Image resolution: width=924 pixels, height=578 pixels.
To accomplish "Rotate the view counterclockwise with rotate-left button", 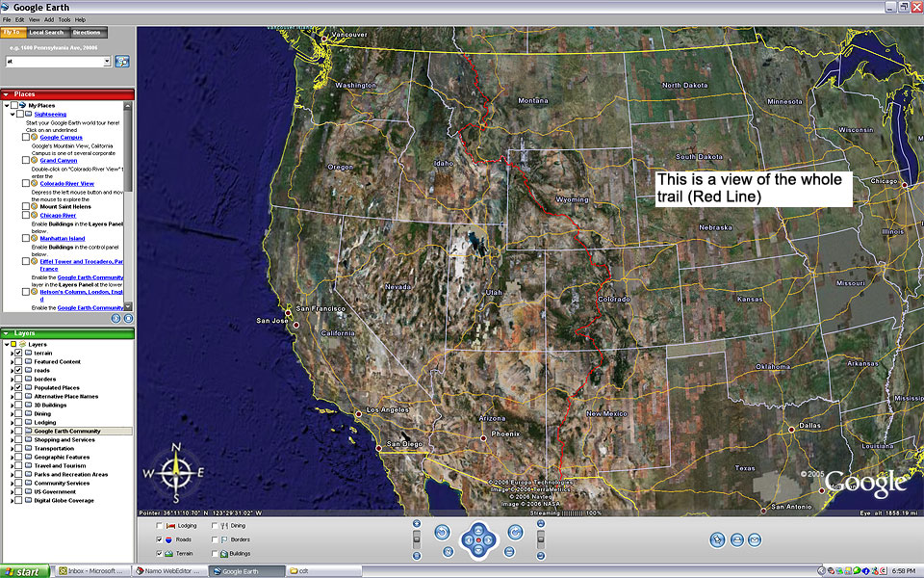I will pyautogui.click(x=442, y=533).
